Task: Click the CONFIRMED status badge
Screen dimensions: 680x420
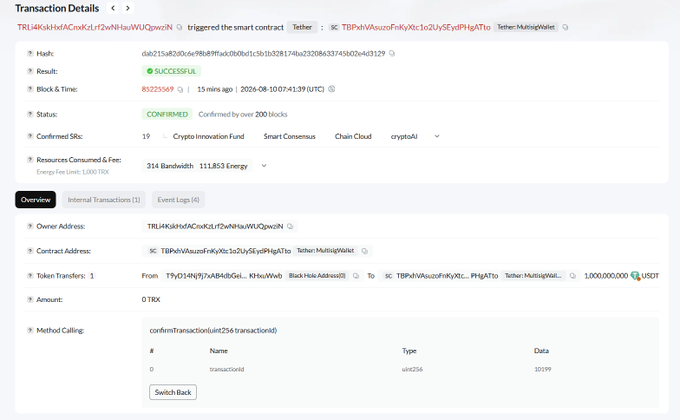Action: click(x=167, y=114)
